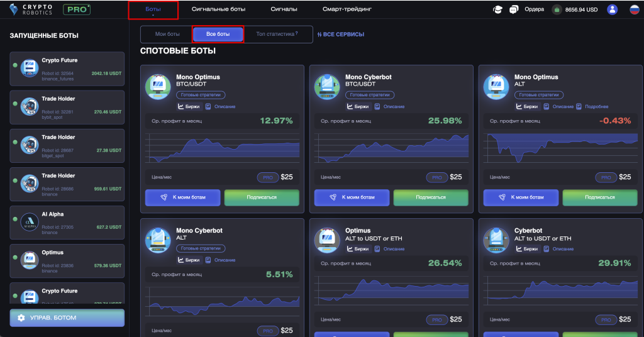The image size is (644, 337).
Task: Click Подробнее icon on Mono Optimus ALT
Action: click(579, 106)
